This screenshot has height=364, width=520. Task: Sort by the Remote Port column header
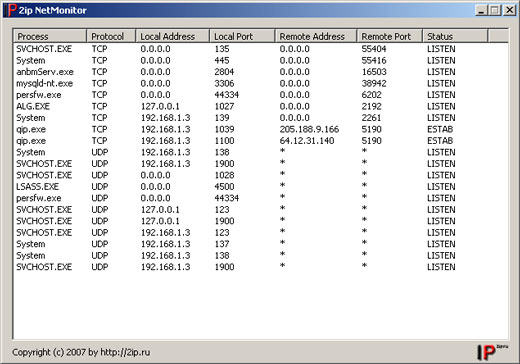tap(390, 36)
